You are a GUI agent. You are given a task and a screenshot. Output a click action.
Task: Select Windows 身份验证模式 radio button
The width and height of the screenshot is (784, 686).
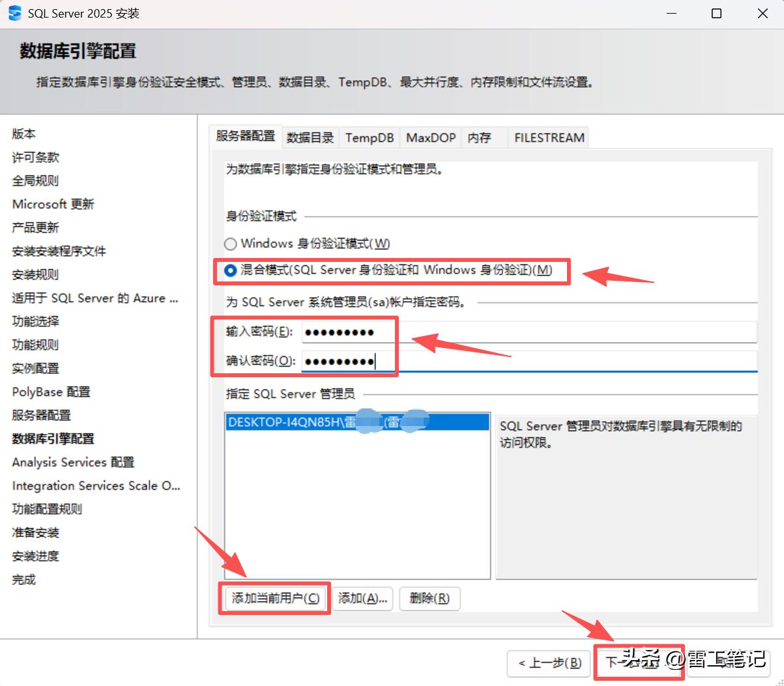230,244
